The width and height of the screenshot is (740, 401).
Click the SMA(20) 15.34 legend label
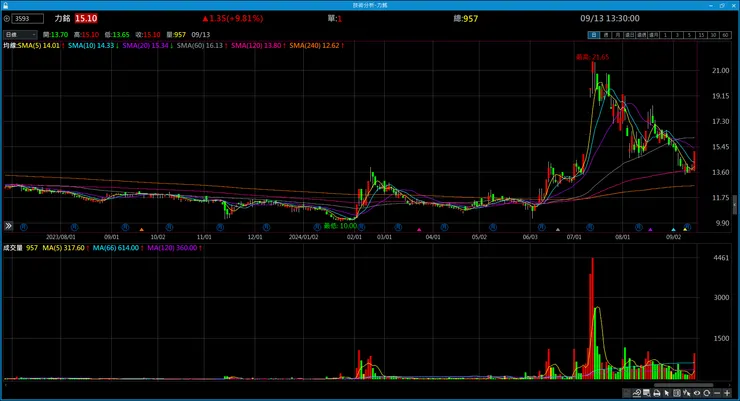(145, 46)
